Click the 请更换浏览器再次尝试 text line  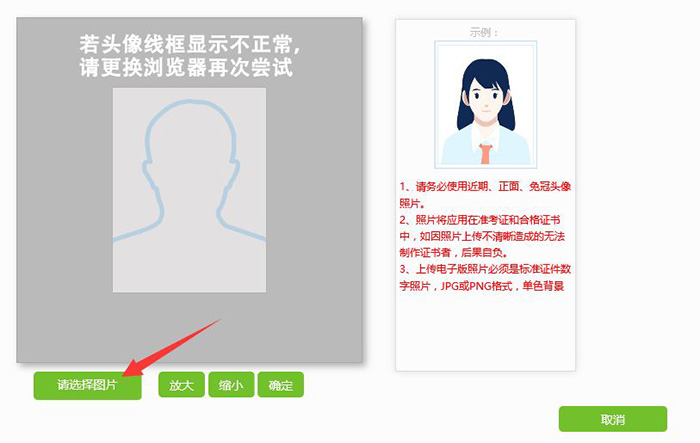point(186,67)
